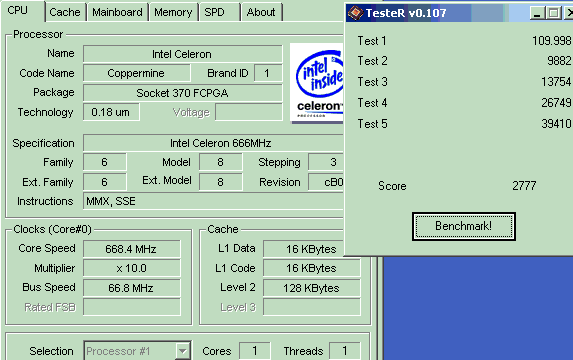The height and width of the screenshot is (360, 573).
Task: Maximize the TesteR v0.107 window
Action: click(553, 13)
